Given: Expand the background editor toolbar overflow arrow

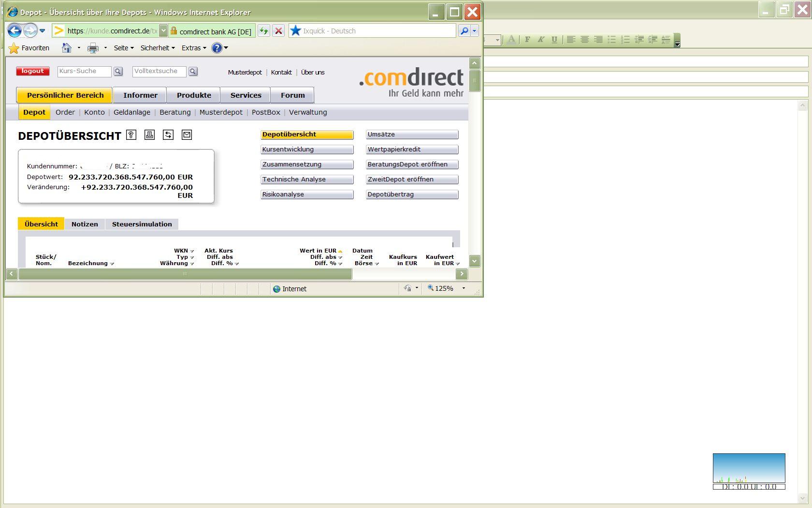Looking at the screenshot, I should pos(677,40).
